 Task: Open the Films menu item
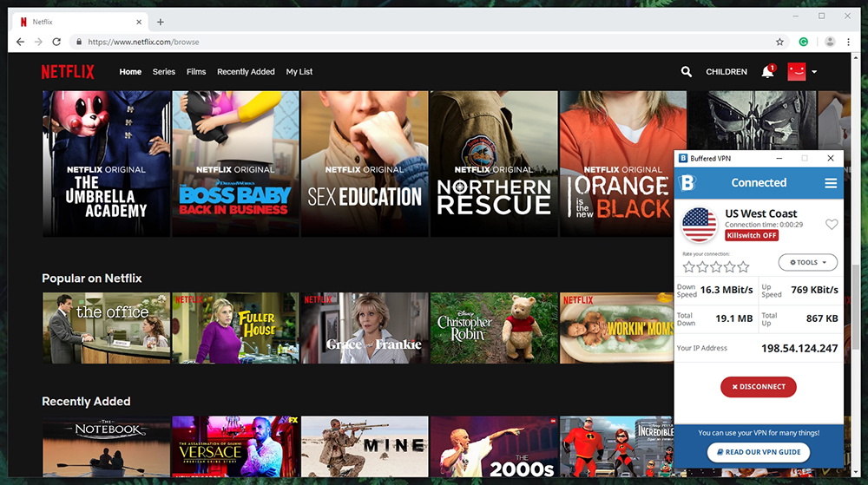point(196,72)
